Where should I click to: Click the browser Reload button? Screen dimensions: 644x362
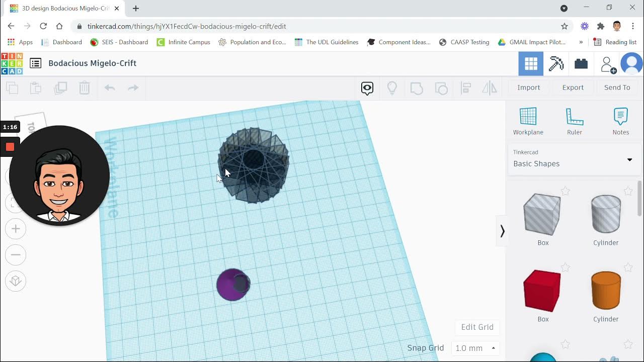[43, 26]
